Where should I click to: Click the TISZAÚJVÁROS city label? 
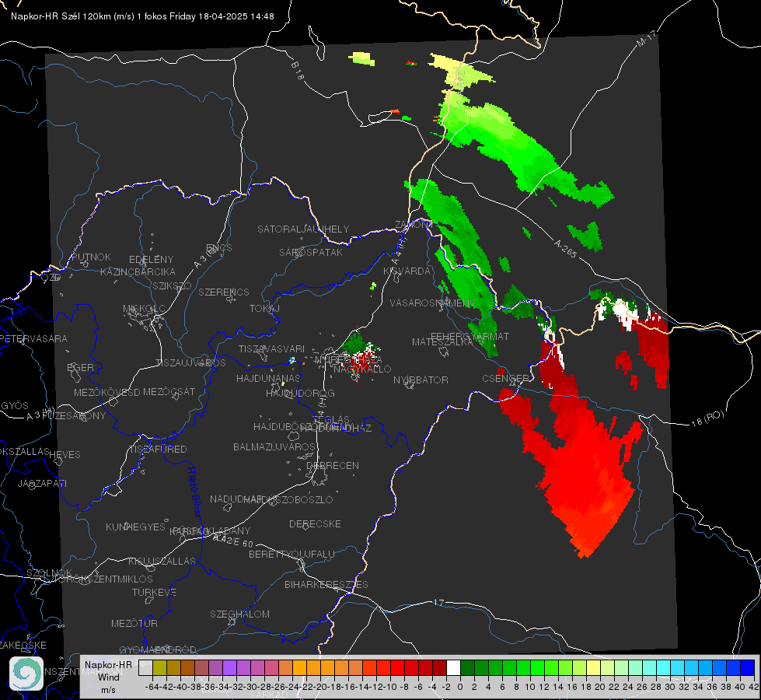click(190, 363)
